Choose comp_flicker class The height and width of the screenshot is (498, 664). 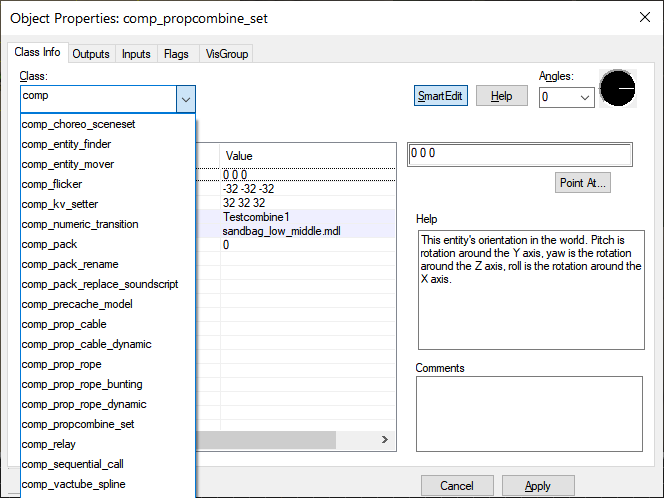click(108, 184)
